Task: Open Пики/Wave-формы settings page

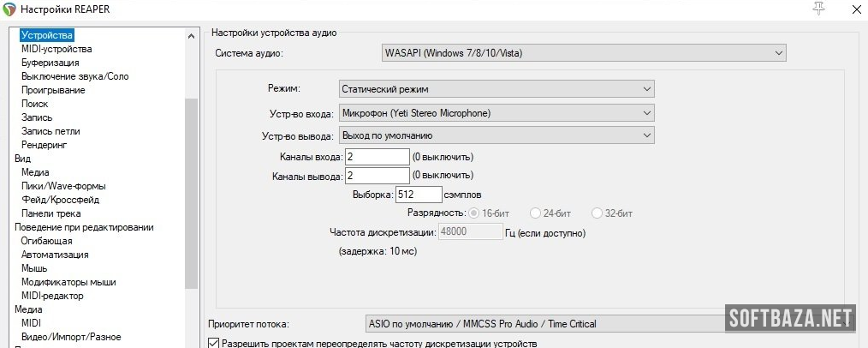Action: point(63,186)
